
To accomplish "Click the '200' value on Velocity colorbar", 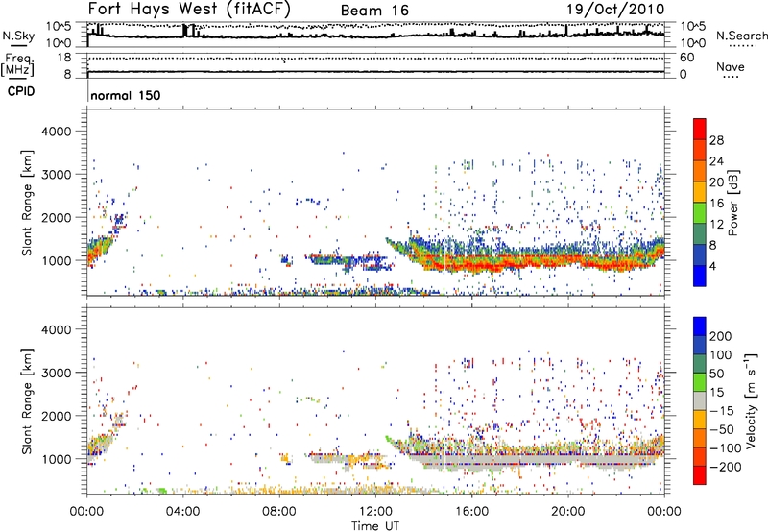I will pos(721,336).
